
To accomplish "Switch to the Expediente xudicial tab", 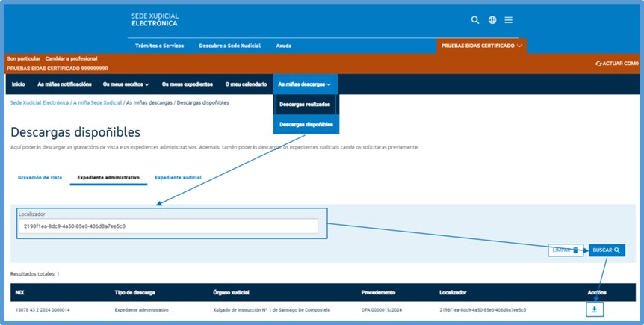I will click(178, 177).
